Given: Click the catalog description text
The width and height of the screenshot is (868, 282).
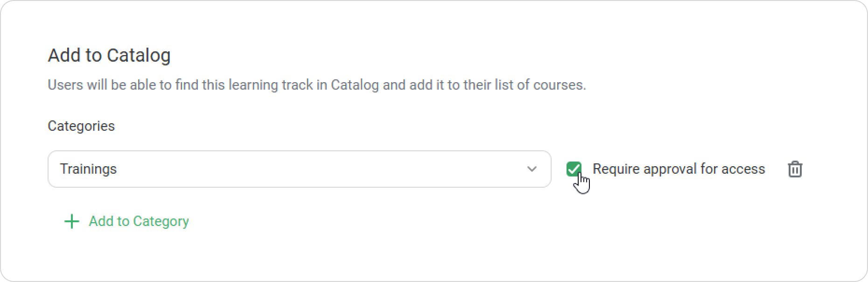Looking at the screenshot, I should (316, 85).
